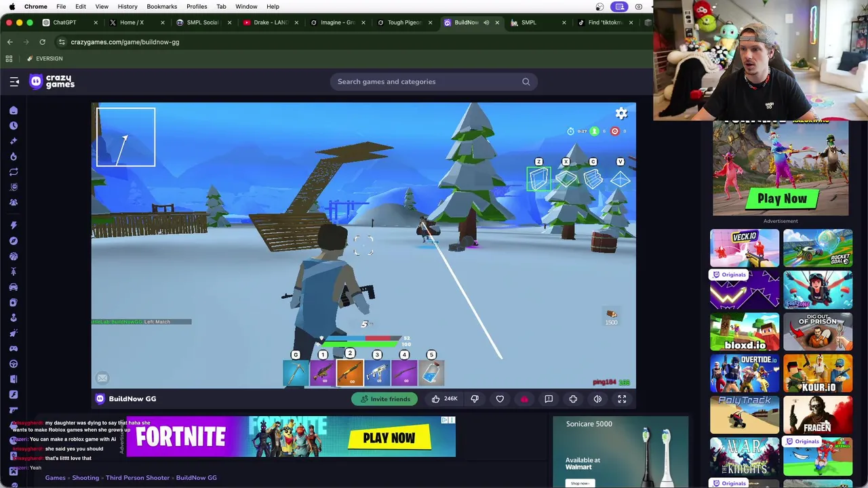
Task: Click Play Now on the side advertisement
Action: point(782,199)
